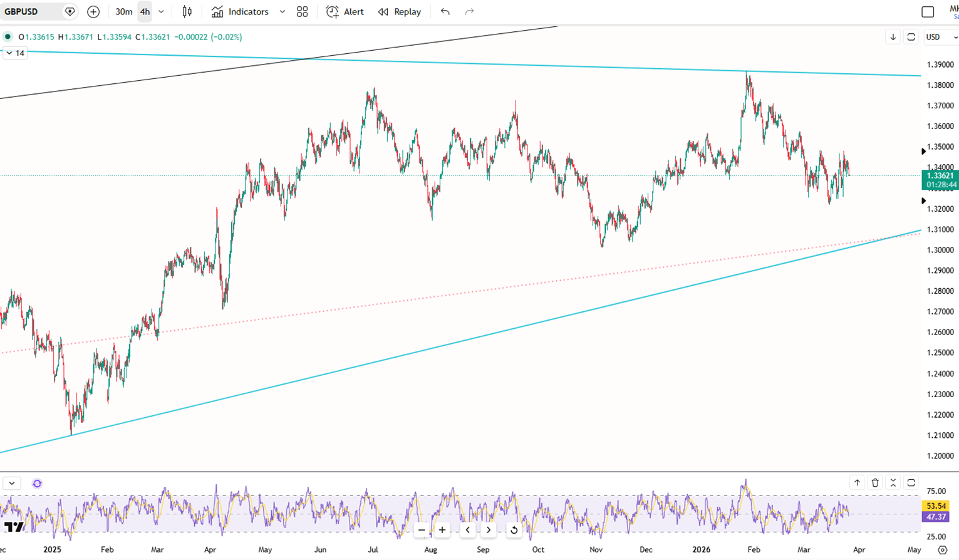The width and height of the screenshot is (959, 560).
Task: Move the RSI pane up
Action: point(857,482)
